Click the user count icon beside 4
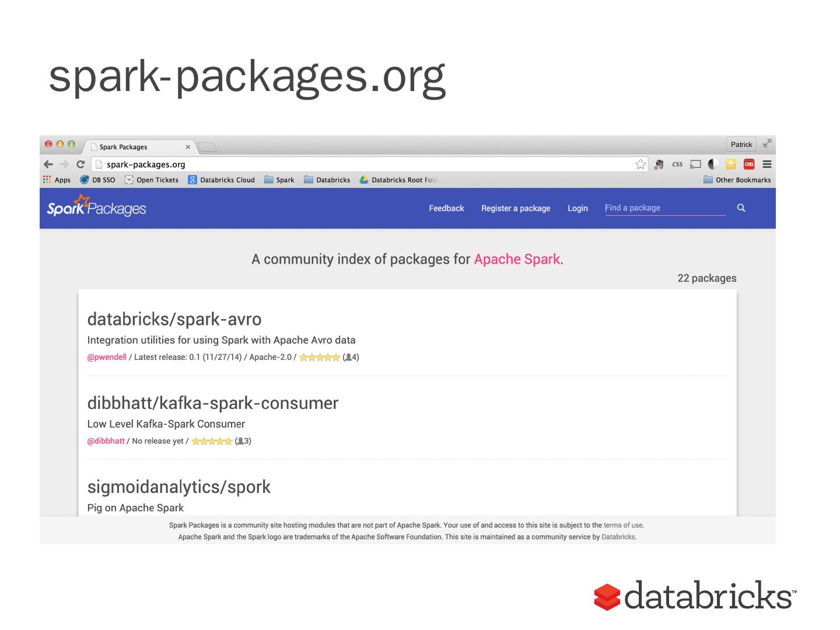This screenshot has height=630, width=840. (x=348, y=357)
